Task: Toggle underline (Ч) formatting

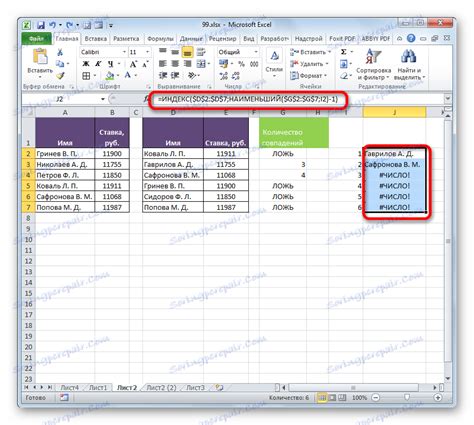Action: (x=110, y=64)
